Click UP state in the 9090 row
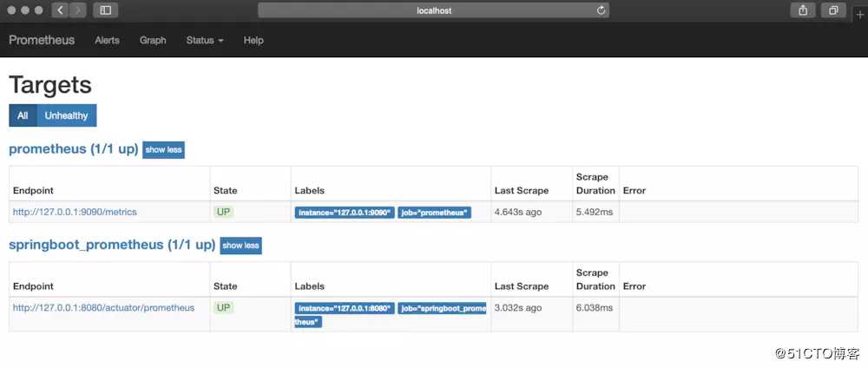 (x=223, y=212)
